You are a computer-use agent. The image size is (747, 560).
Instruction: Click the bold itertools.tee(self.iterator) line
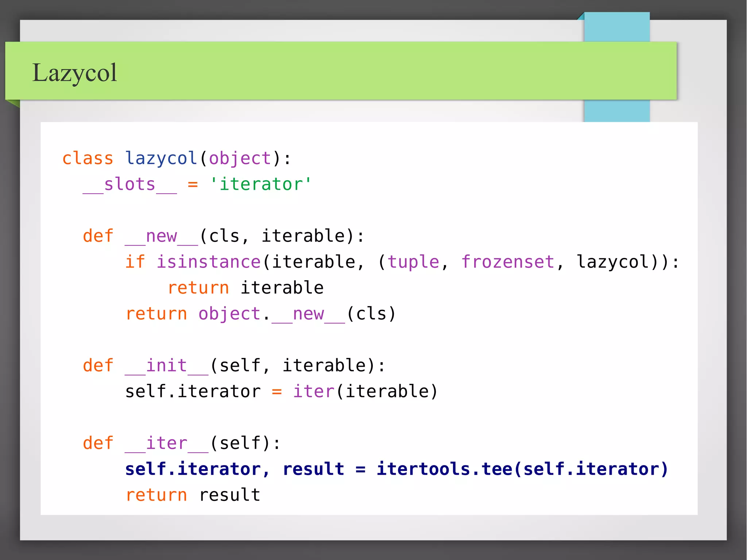click(396, 469)
